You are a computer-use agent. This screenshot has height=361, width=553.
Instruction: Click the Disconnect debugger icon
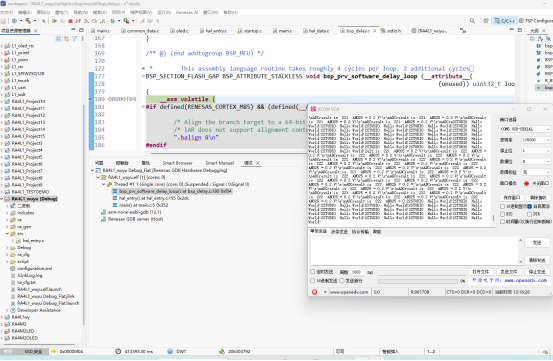(x=78, y=21)
